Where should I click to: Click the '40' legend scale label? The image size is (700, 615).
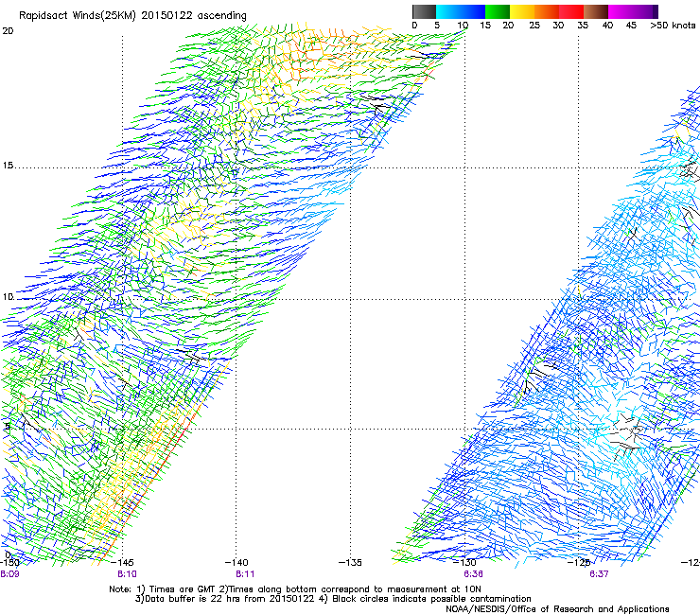point(607,26)
